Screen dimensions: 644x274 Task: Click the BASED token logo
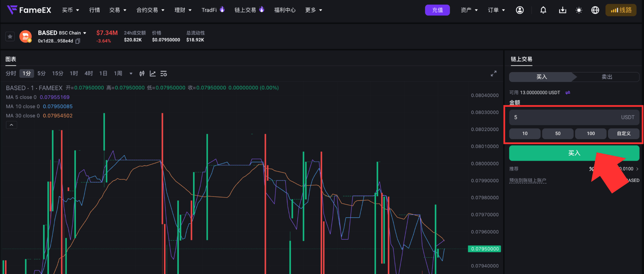[x=25, y=37]
